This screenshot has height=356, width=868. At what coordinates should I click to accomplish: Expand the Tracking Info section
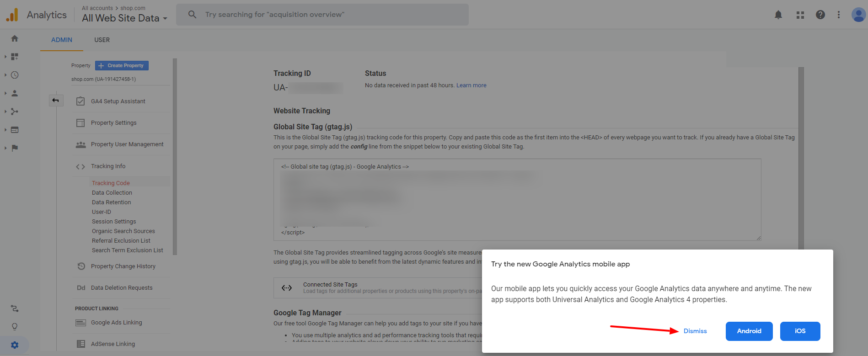click(x=108, y=166)
